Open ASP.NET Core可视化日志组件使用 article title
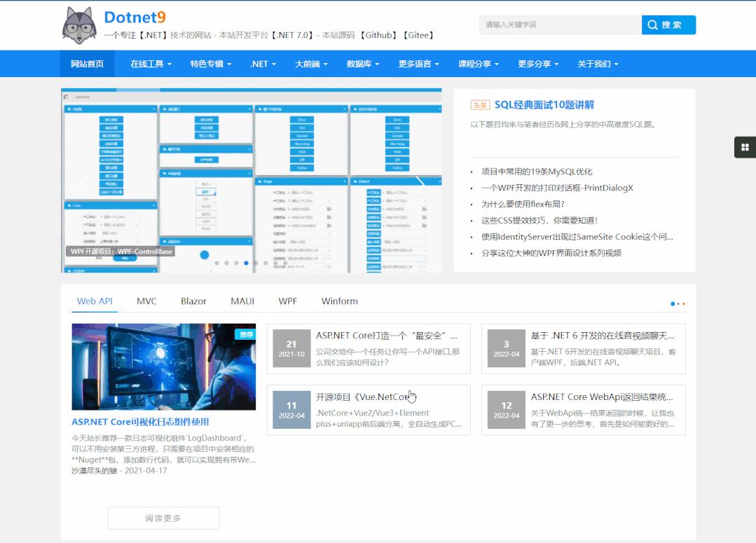Image resolution: width=756 pixels, height=543 pixels. 140,422
